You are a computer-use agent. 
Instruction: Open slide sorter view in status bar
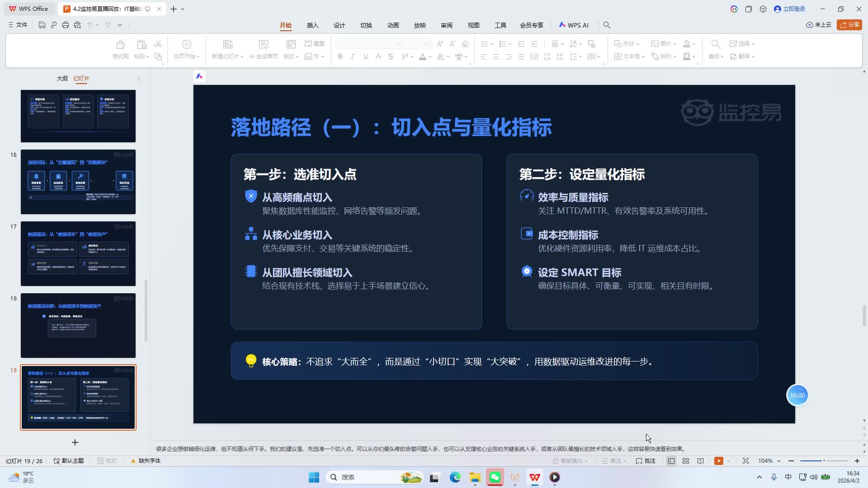pyautogui.click(x=686, y=461)
